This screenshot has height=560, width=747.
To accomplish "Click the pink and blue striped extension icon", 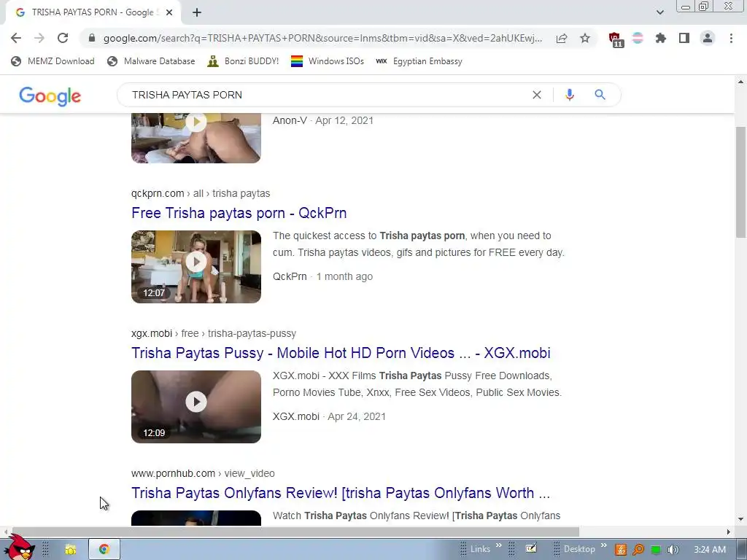I will 638,38.
